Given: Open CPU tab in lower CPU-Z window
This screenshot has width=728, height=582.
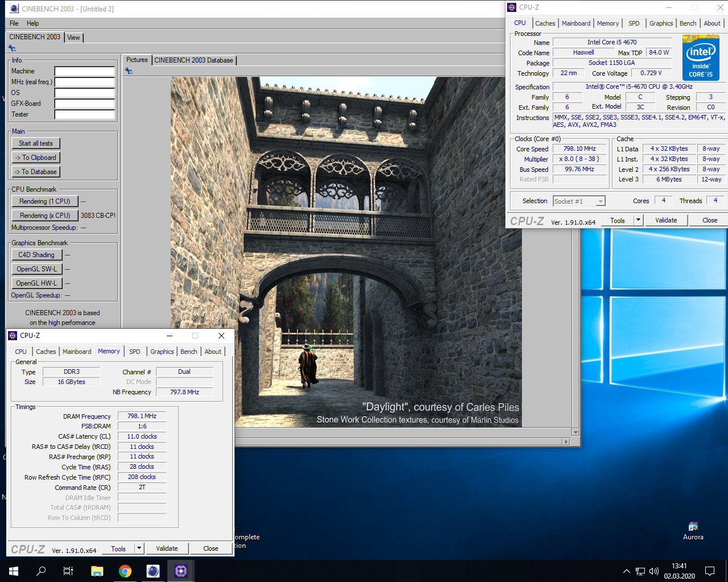Looking at the screenshot, I should click(x=21, y=352).
